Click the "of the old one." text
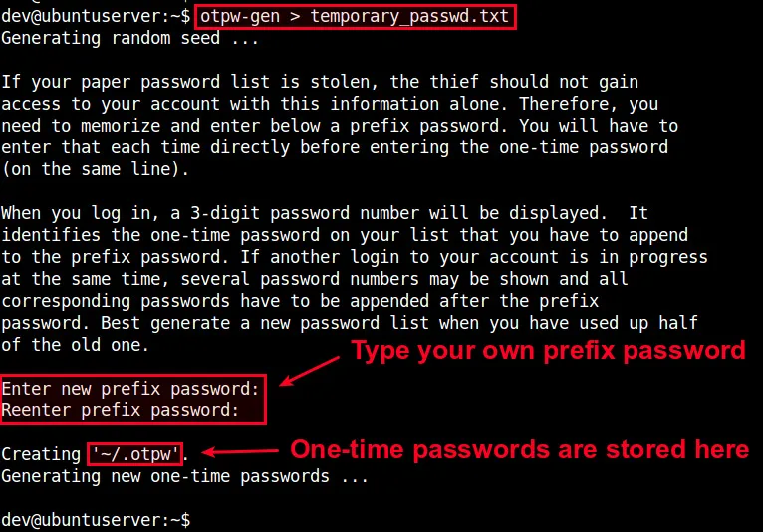Image resolution: width=763 pixels, height=532 pixels. tap(75, 345)
